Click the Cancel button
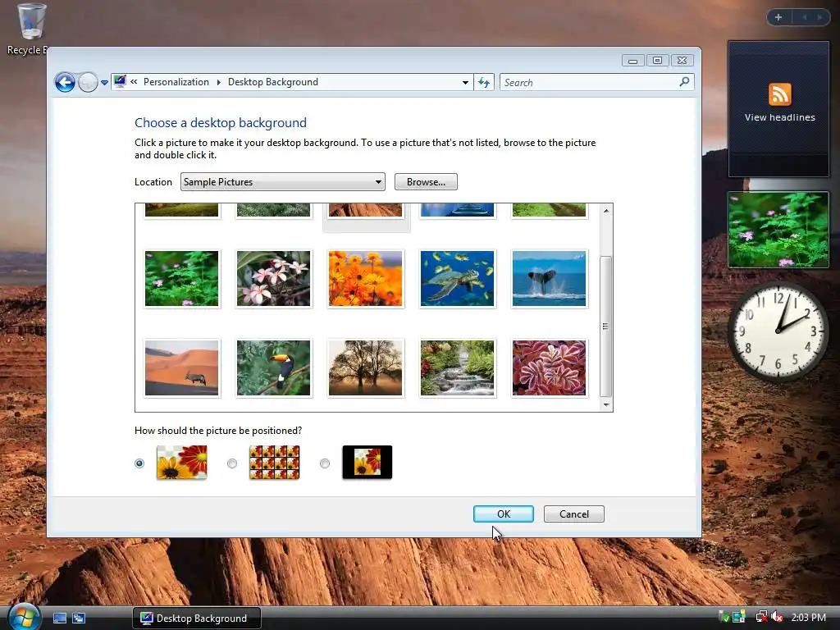Image resolution: width=840 pixels, height=630 pixels. pos(573,514)
